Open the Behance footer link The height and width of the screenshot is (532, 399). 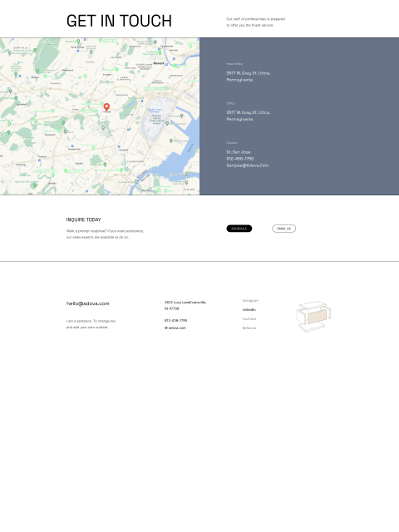[x=249, y=328]
